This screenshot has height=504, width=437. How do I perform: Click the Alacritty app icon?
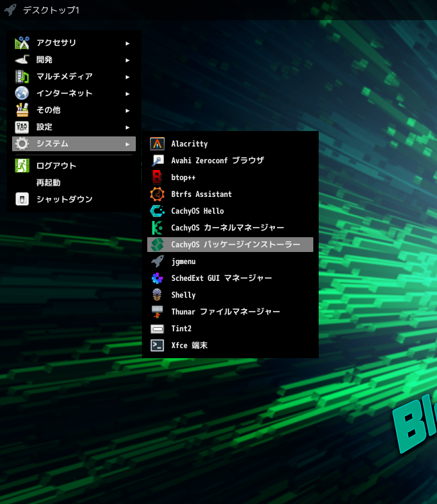coord(157,144)
